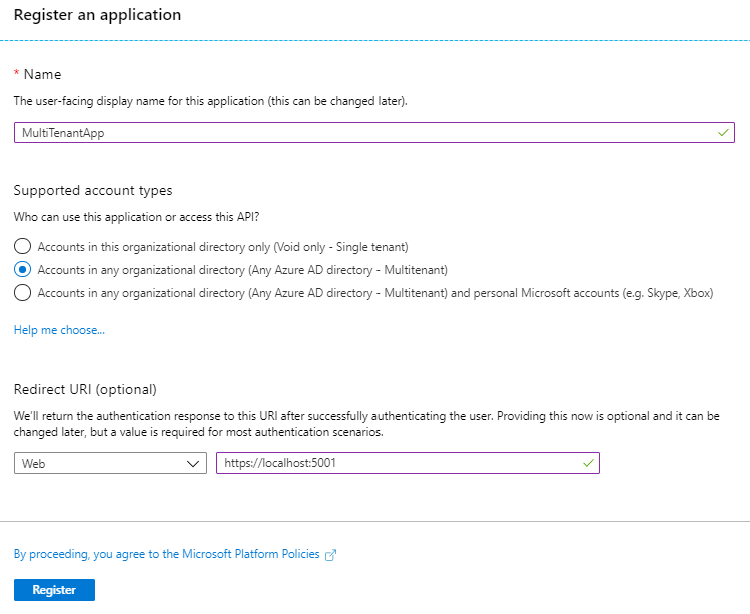
Task: Click the green checkmark in the Redirect URI field
Action: pos(588,463)
